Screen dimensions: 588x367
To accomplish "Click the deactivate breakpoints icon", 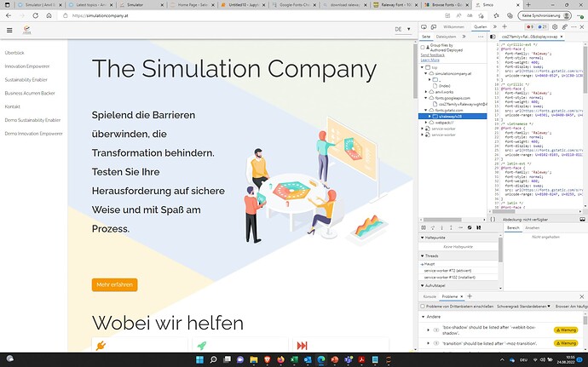I will [x=470, y=227].
